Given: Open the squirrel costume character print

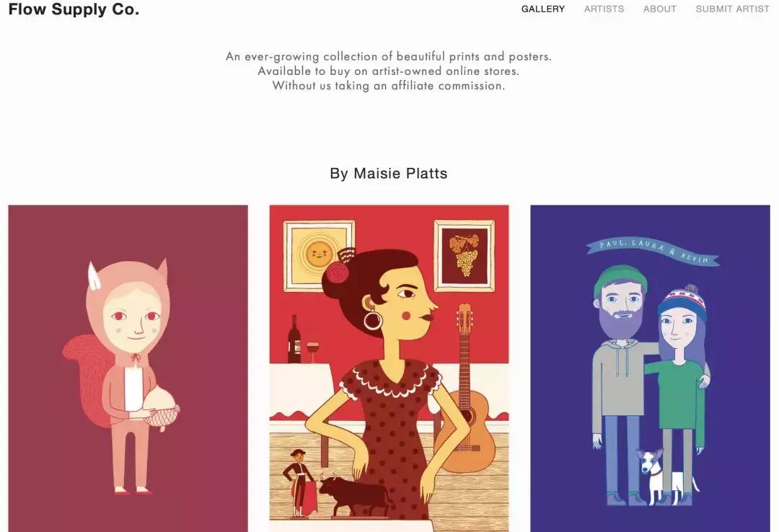Looking at the screenshot, I should 128,368.
